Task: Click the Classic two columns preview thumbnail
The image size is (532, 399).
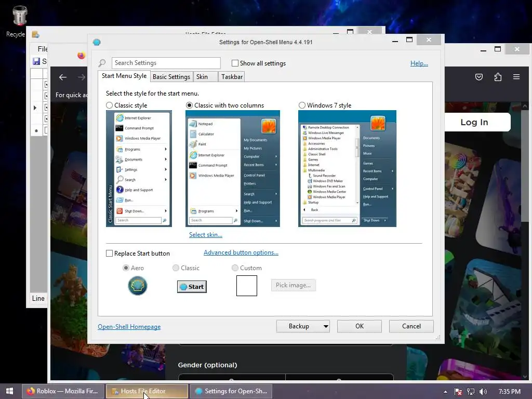Action: click(233, 169)
